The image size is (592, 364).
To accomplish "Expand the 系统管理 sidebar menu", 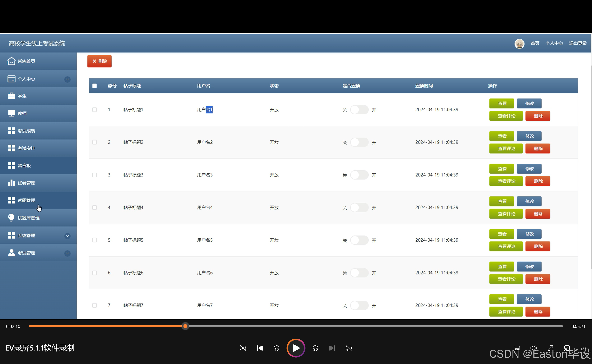I will tap(68, 236).
